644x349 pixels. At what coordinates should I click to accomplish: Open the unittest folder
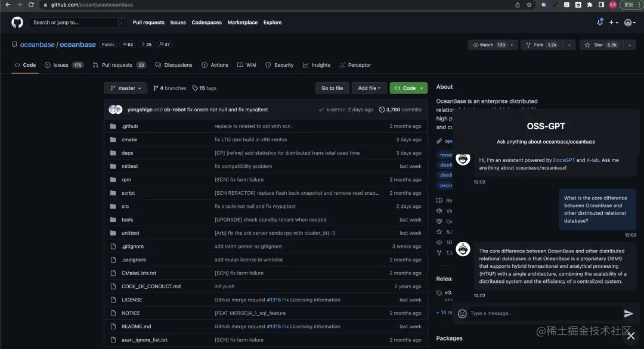130,233
